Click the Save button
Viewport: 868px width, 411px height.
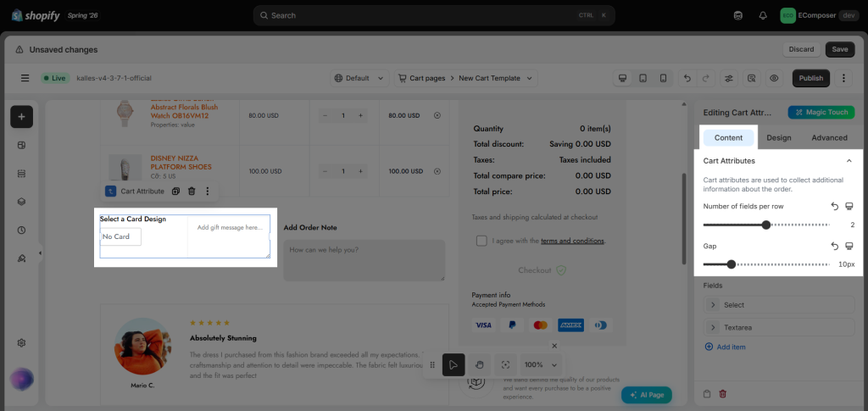pyautogui.click(x=840, y=49)
